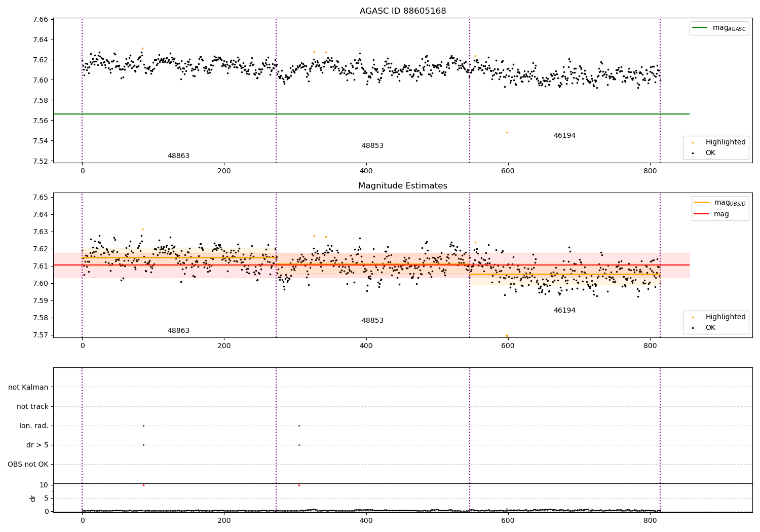The width and height of the screenshot is (760, 532).
Task: Click the 7.66 y-axis tick label
Action: point(40,20)
